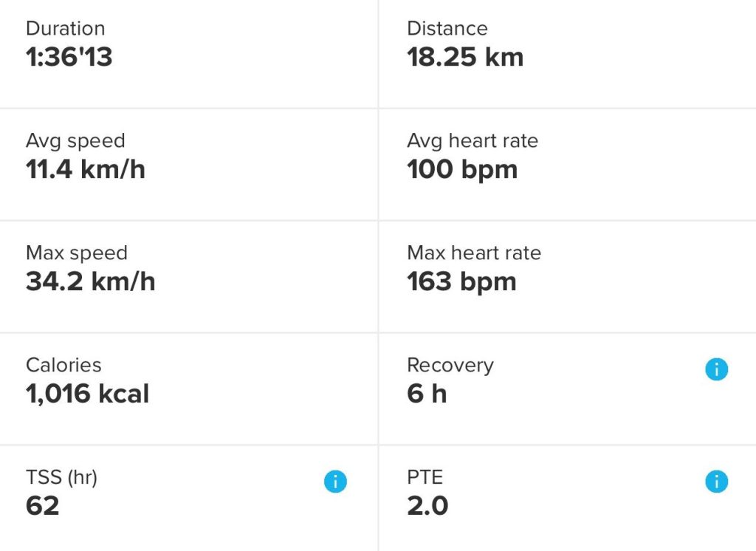Tap the Avg speed label

(x=75, y=141)
